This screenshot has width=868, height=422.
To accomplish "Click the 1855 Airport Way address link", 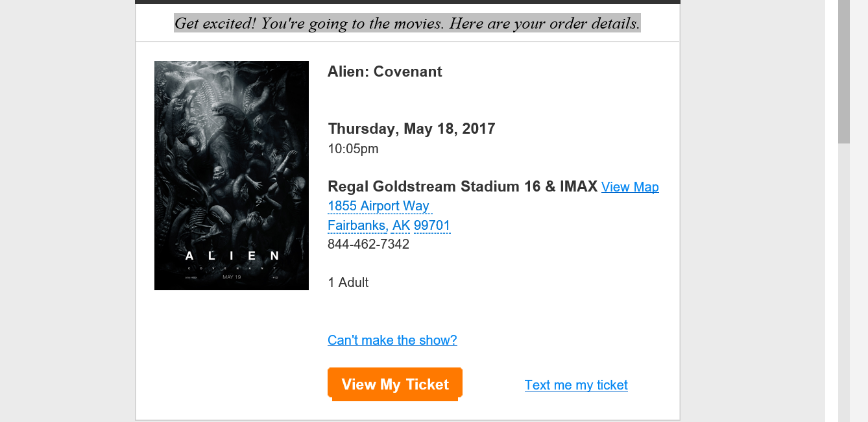I will [378, 206].
